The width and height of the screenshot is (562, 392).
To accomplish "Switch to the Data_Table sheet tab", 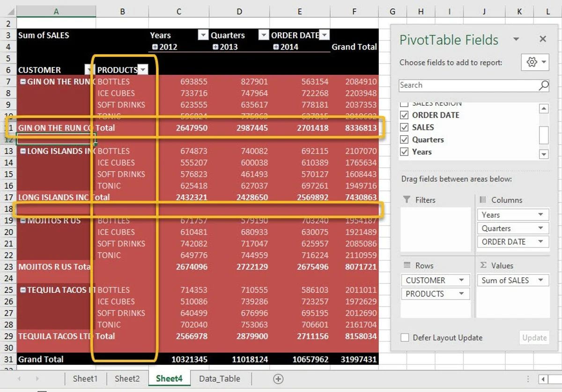I will (x=219, y=379).
